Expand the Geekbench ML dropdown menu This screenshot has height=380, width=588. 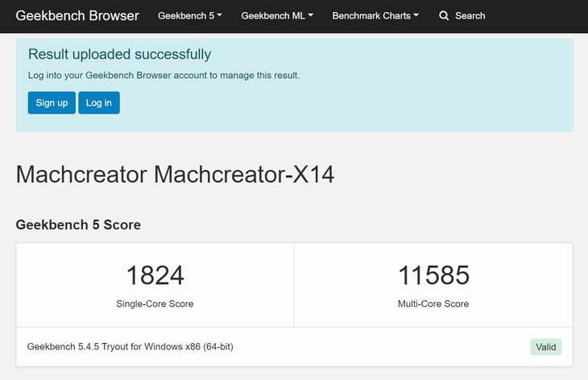(277, 16)
